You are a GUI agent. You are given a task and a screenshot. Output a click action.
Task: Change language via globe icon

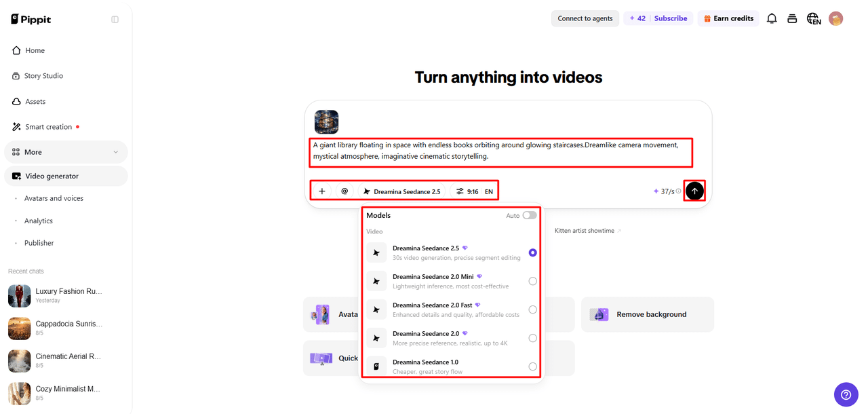[x=814, y=19]
